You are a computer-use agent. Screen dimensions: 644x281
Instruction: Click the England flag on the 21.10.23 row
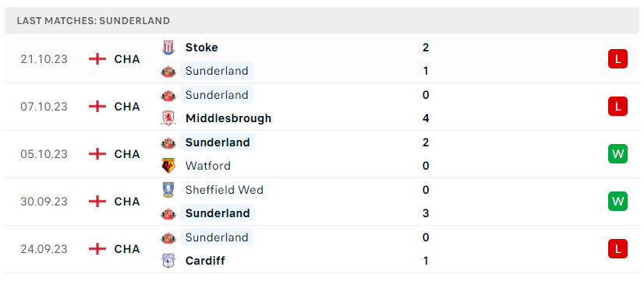(x=97, y=59)
